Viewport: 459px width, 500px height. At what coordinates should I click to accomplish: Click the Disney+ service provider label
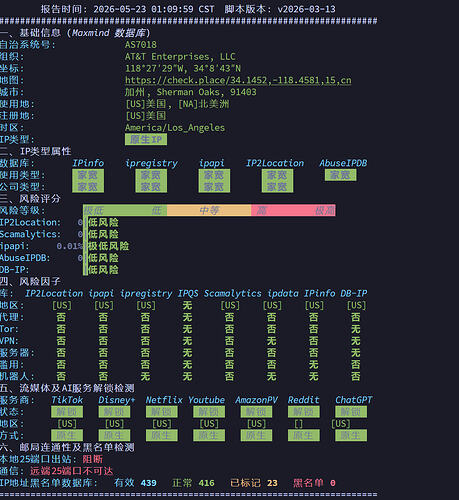[117, 400]
